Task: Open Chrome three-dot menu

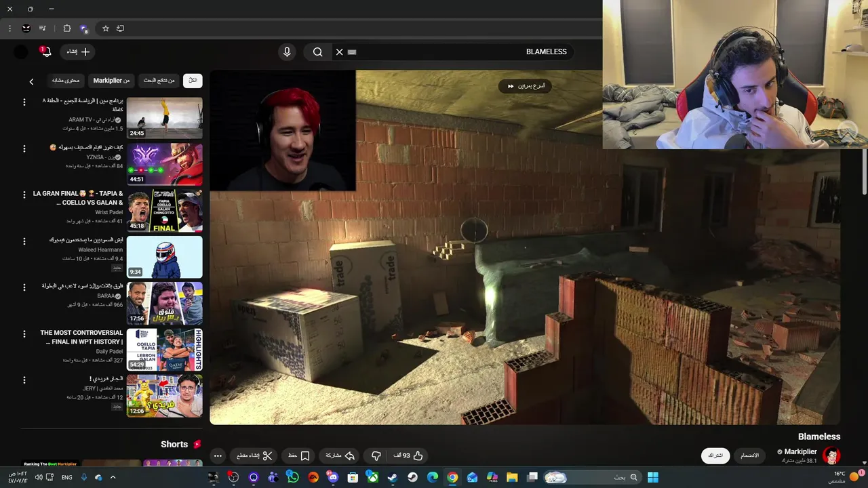Action: coord(9,28)
